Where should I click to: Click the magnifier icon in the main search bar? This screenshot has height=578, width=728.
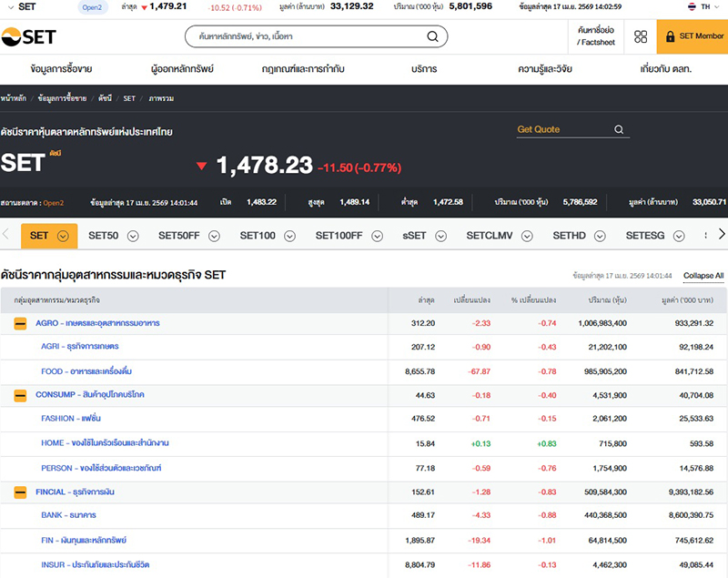point(432,37)
